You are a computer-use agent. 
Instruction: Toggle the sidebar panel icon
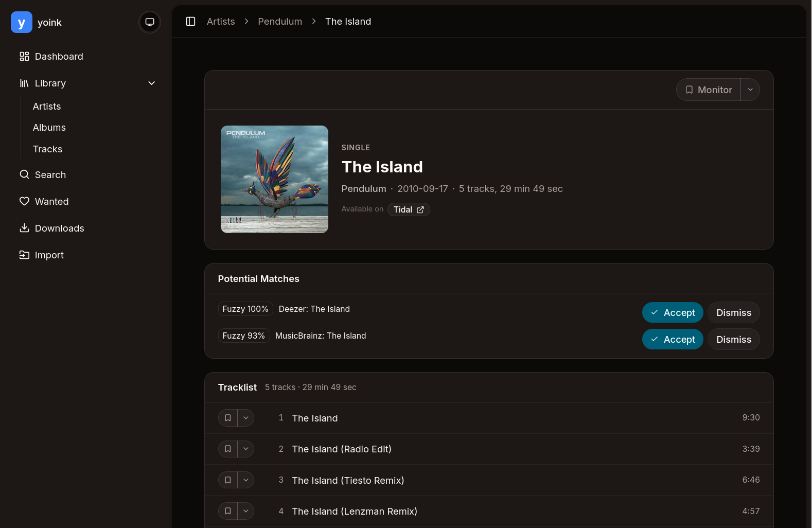pyautogui.click(x=190, y=22)
